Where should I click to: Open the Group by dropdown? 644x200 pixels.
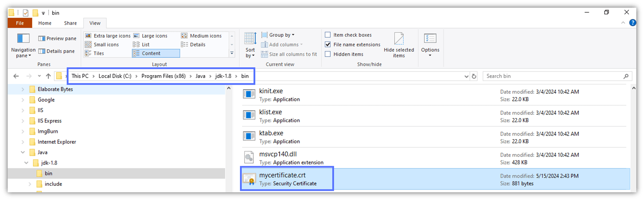click(278, 35)
